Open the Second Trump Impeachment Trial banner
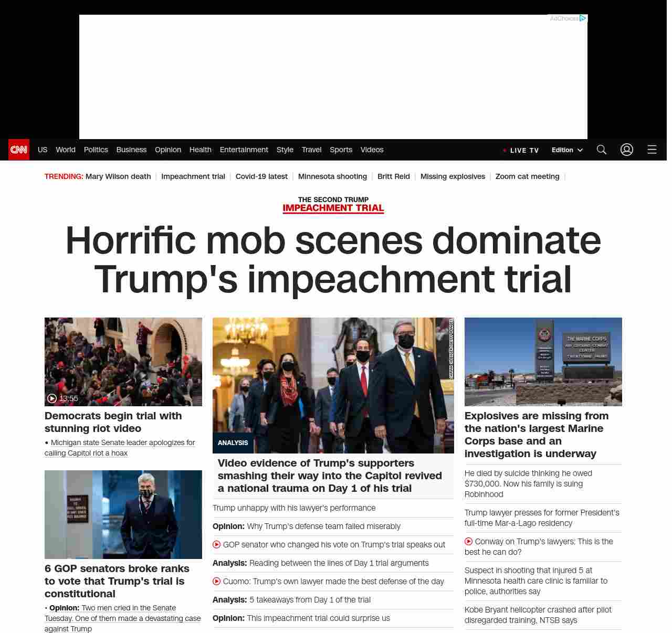 333,205
